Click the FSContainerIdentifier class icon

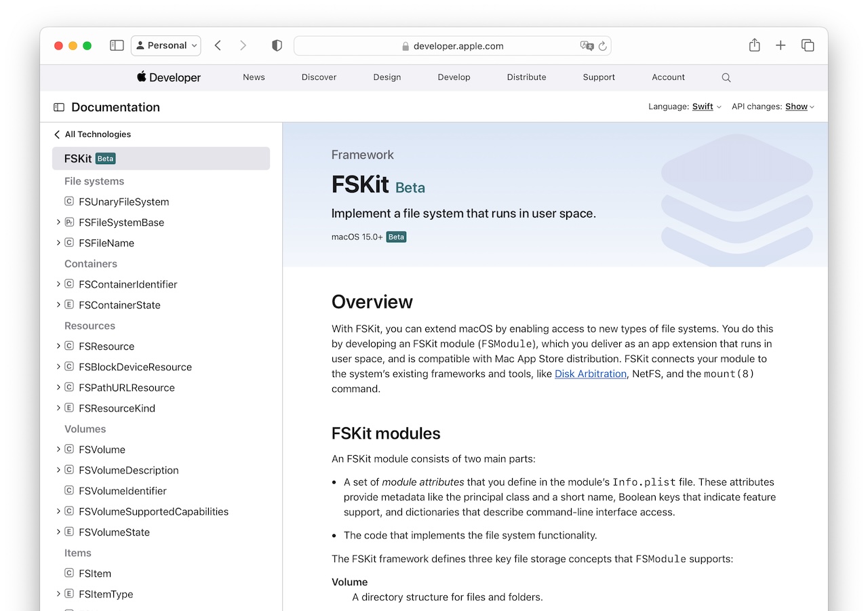coord(69,284)
